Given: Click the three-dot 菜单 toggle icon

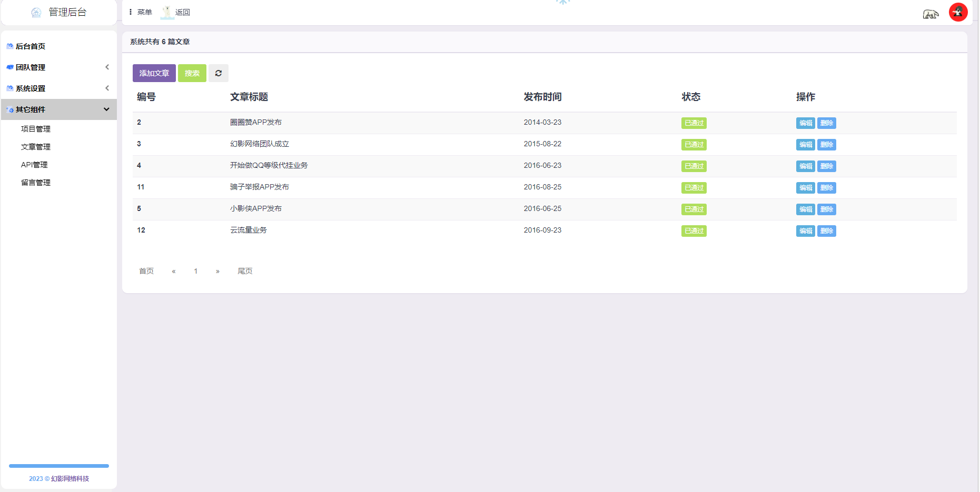Looking at the screenshot, I should pyautogui.click(x=131, y=12).
